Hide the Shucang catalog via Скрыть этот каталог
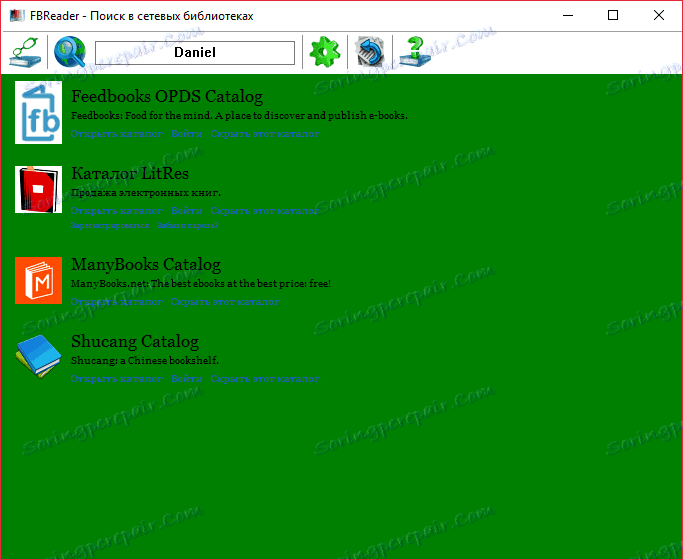Screen dimensions: 683x560 pyautogui.click(x=265, y=379)
